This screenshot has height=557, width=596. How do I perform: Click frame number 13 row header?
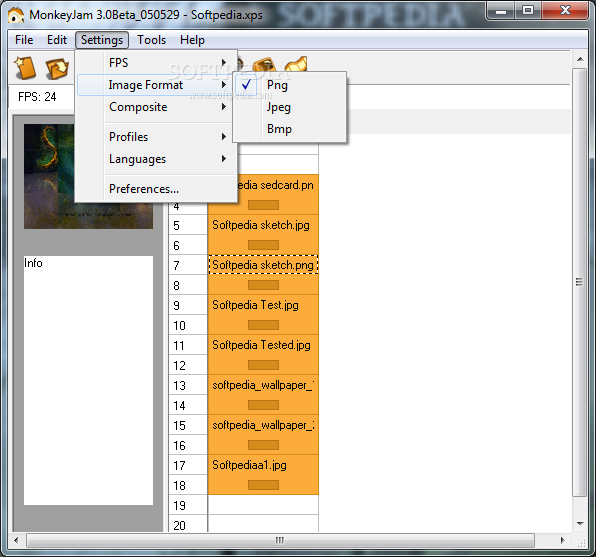point(188,386)
